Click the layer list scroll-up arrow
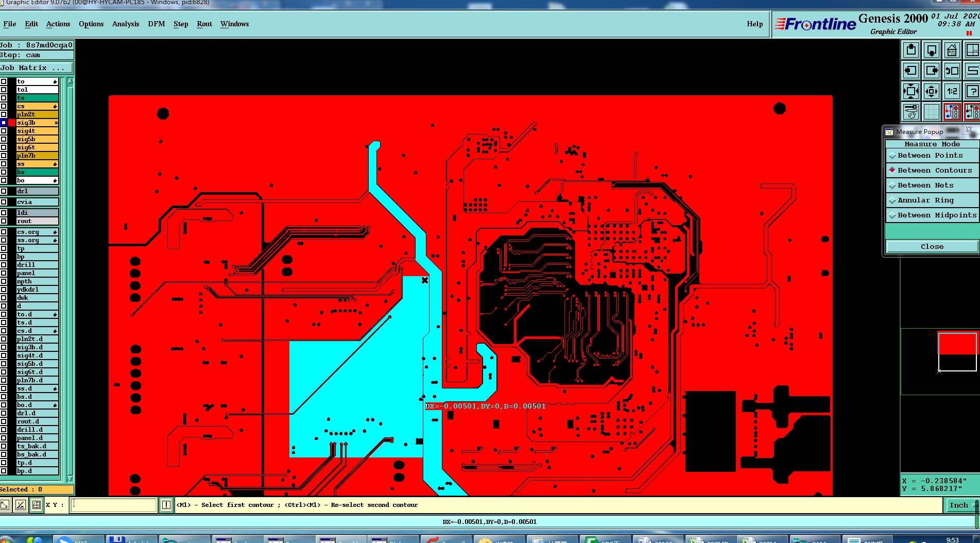 (x=70, y=81)
